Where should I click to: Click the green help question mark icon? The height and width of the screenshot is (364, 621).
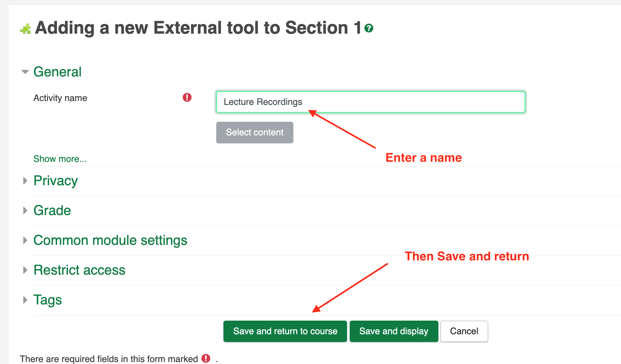click(369, 28)
